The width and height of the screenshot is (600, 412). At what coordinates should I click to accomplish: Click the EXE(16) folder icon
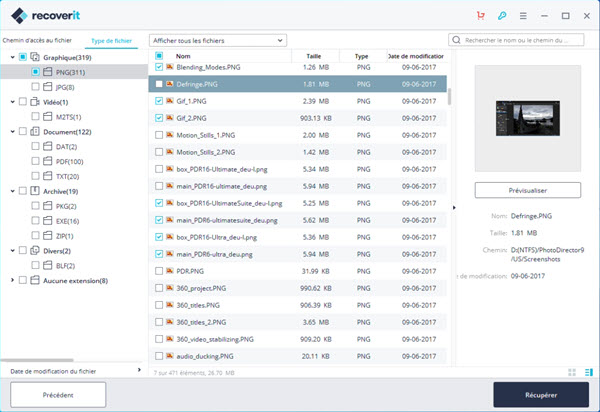click(x=47, y=221)
